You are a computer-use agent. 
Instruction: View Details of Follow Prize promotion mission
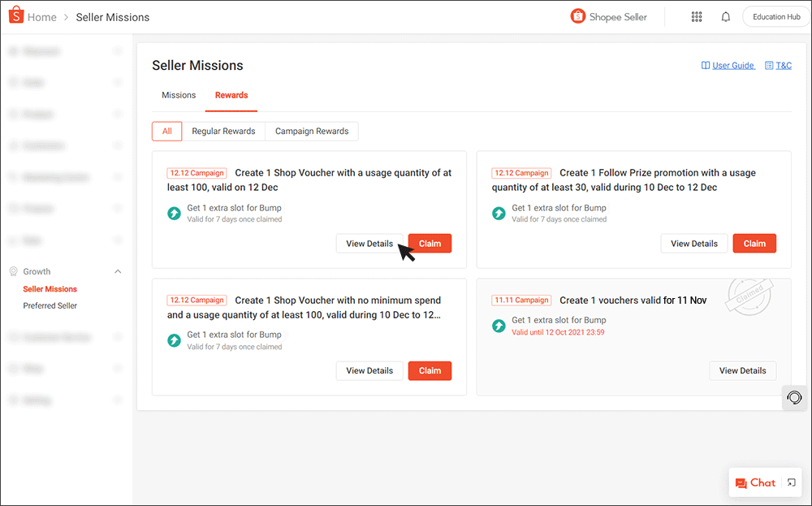(694, 244)
